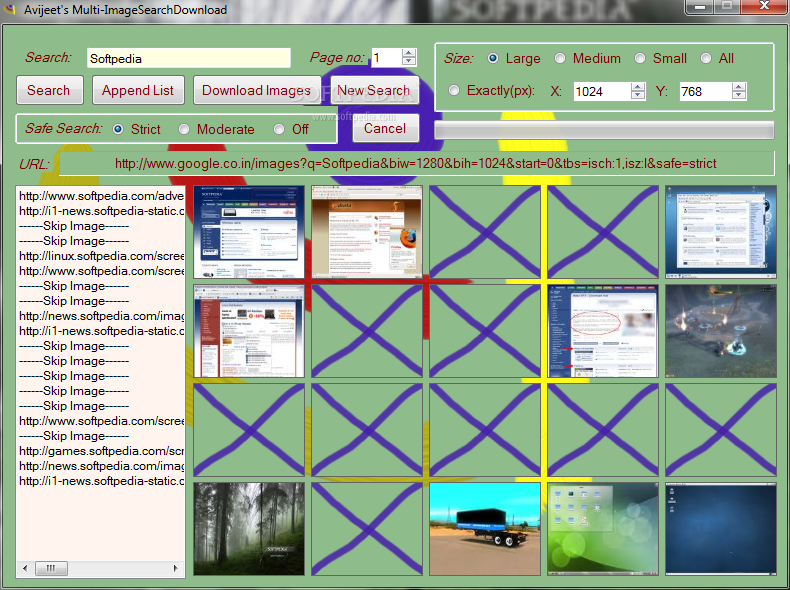Click the X width field showing 1024
Viewport: 790px width, 590px height.
(602, 91)
